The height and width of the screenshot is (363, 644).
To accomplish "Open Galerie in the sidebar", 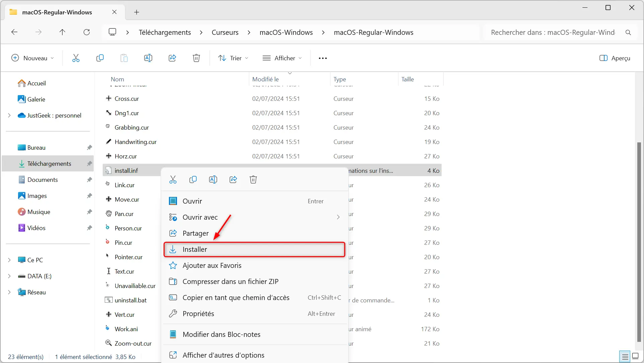I will click(x=31, y=99).
